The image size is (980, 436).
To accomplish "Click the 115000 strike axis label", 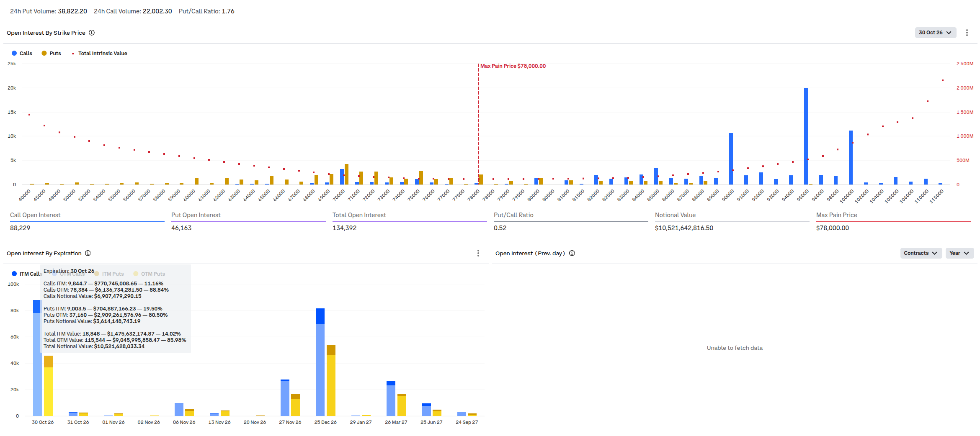I will 936,196.
